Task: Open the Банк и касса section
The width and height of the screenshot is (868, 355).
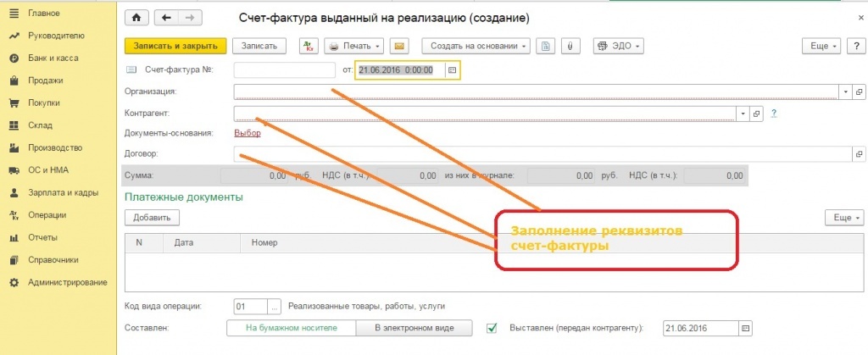Action: [53, 58]
